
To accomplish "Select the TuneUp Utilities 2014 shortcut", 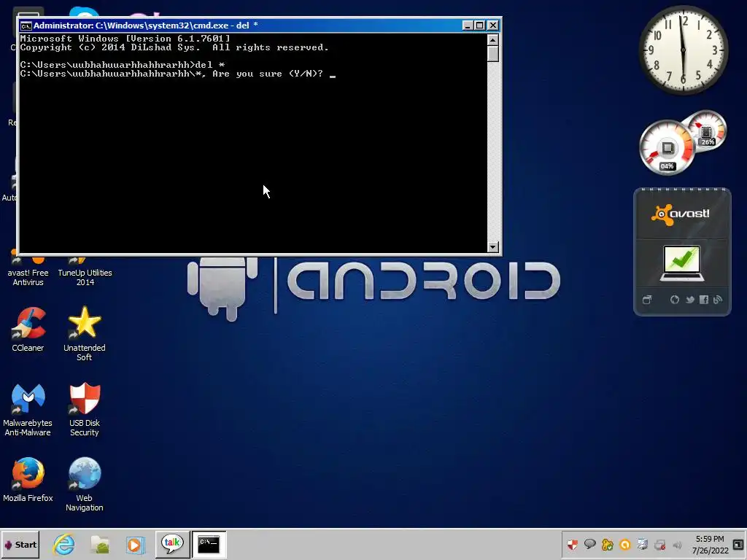I will point(85,273).
